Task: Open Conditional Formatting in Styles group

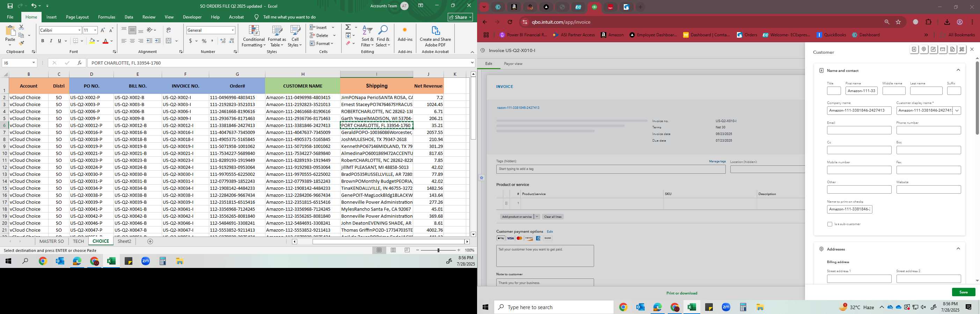Action: (254, 37)
